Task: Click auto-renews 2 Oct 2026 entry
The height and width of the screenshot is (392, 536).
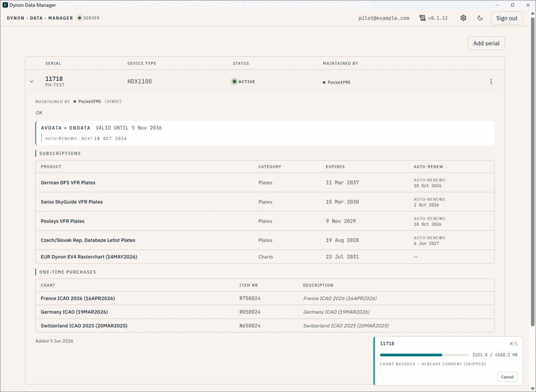Action: 429,202
